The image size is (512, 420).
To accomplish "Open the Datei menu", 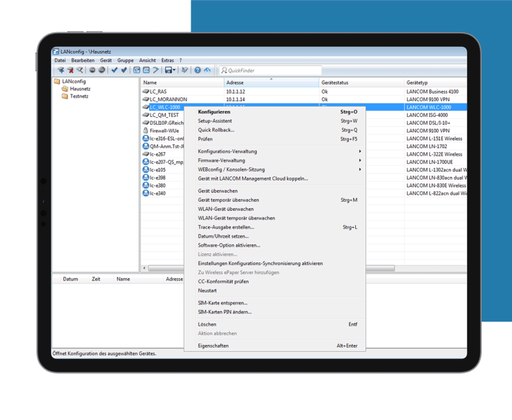I will coord(60,61).
